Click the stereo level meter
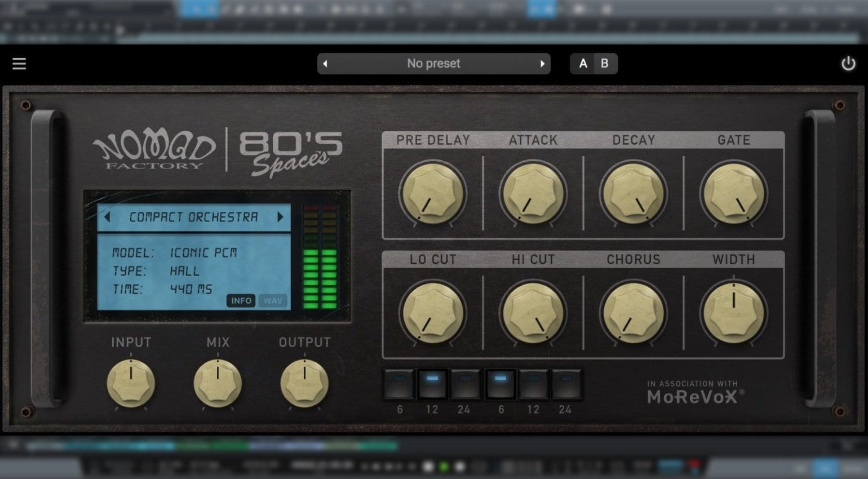This screenshot has width=868, height=479. (320, 256)
